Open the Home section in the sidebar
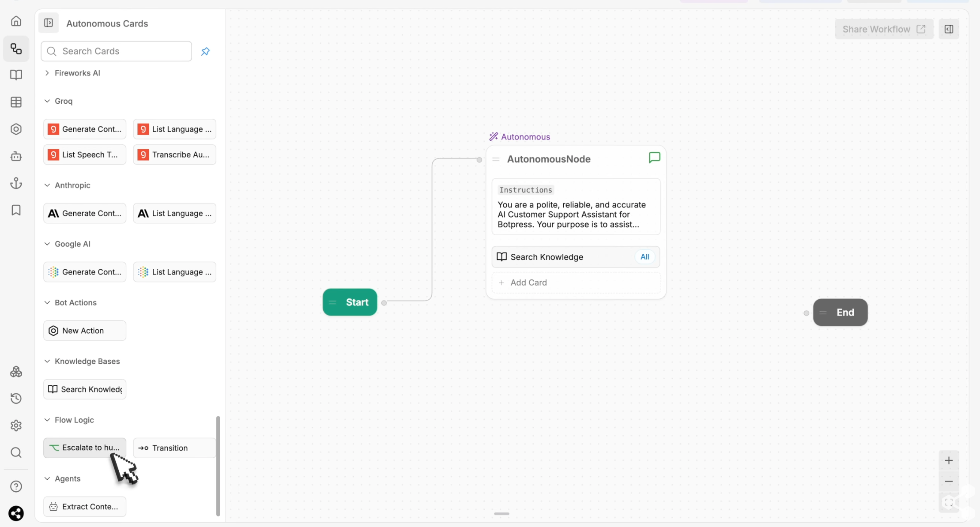Screen dimensions: 980x527 point(16,21)
